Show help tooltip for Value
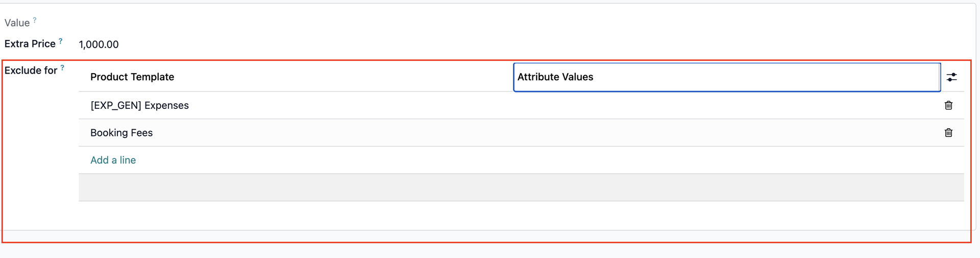This screenshot has height=258, width=980. (x=35, y=20)
